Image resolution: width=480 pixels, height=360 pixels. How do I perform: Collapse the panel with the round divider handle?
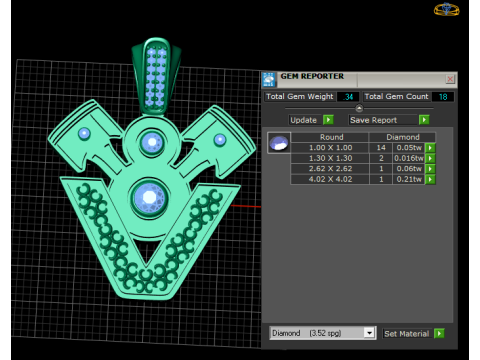pyautogui.click(x=359, y=108)
